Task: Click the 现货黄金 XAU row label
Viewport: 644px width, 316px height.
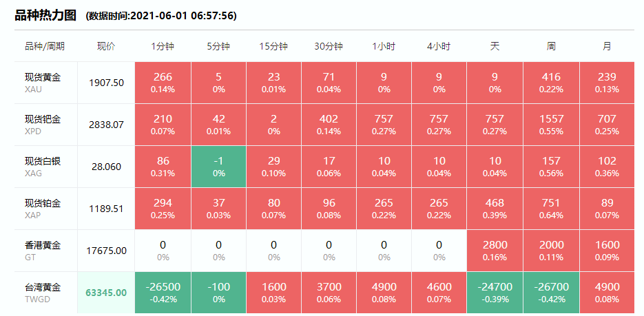Action: point(43,83)
